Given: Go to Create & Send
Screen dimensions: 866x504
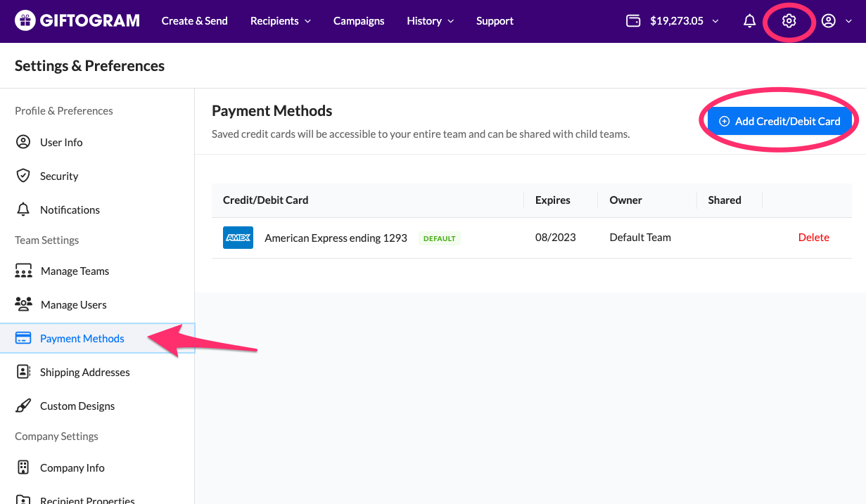Looking at the screenshot, I should pyautogui.click(x=194, y=21).
